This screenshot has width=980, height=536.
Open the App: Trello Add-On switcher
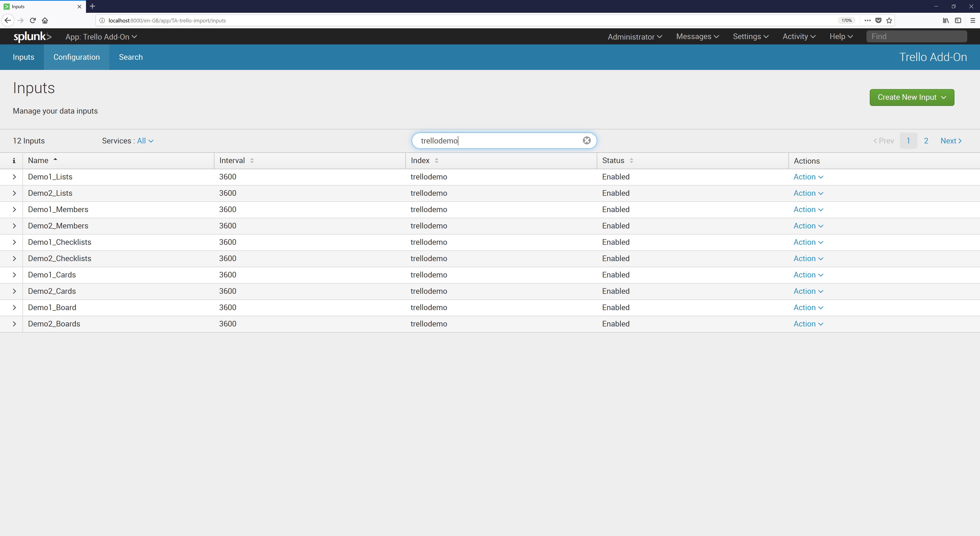(101, 37)
